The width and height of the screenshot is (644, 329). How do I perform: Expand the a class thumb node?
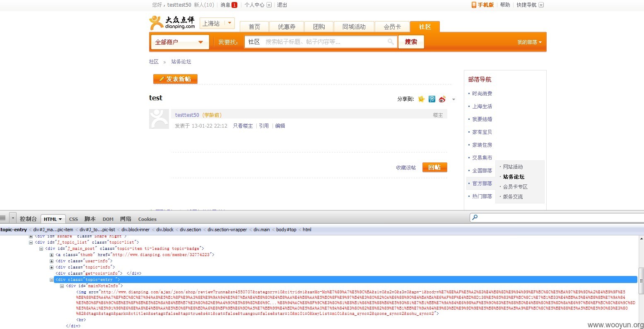point(51,255)
